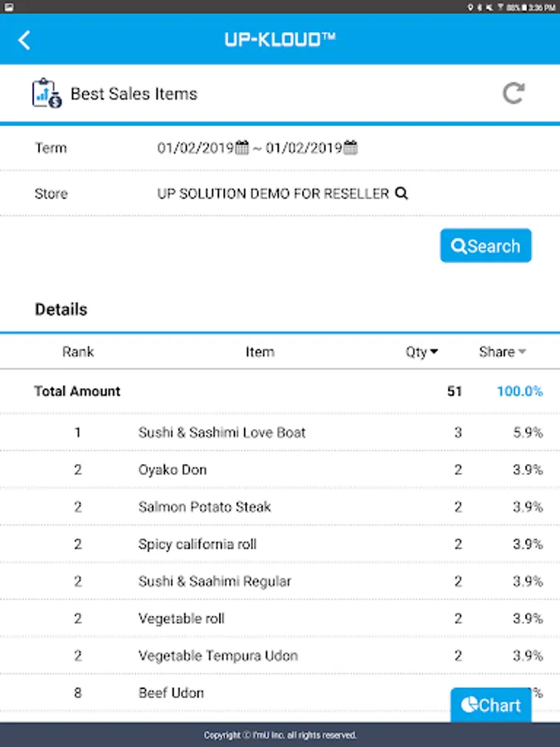Open the start date calendar picker
This screenshot has width=560, height=747.
pyautogui.click(x=242, y=149)
